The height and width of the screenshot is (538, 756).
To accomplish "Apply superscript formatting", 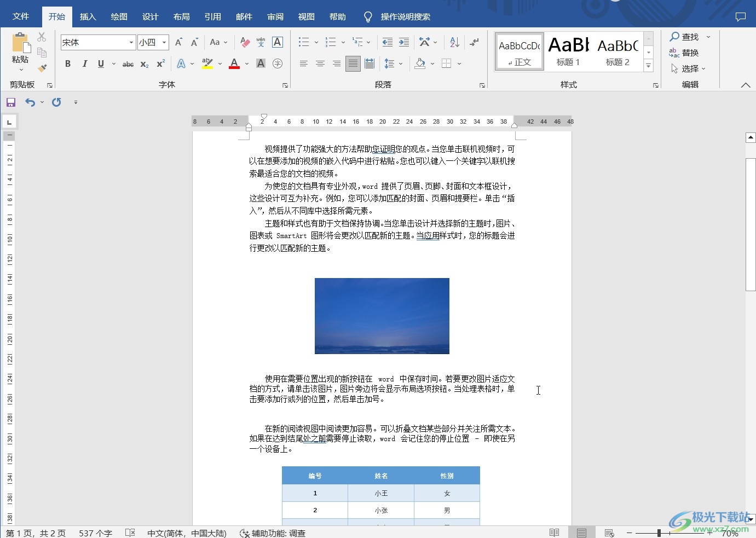I will tap(160, 64).
